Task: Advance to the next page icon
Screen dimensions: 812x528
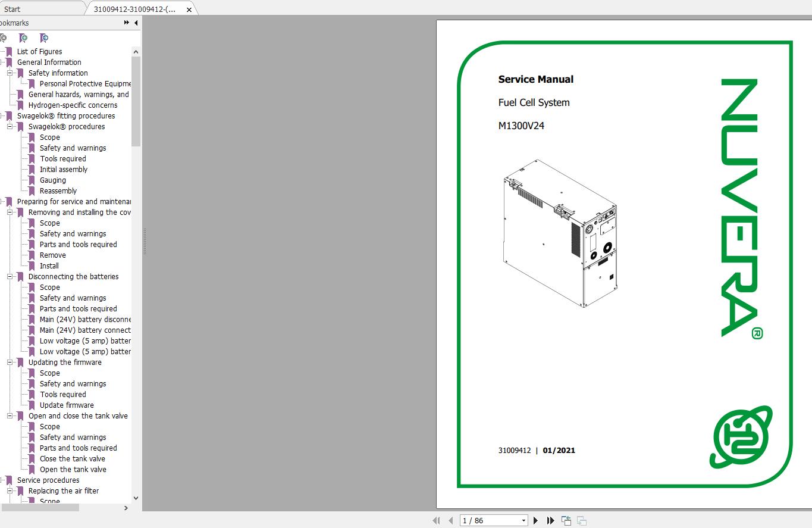Action: click(x=535, y=520)
